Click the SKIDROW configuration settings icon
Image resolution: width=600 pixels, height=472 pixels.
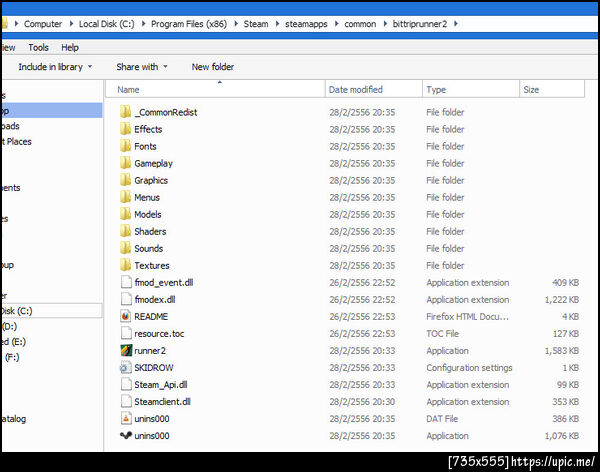(126, 367)
